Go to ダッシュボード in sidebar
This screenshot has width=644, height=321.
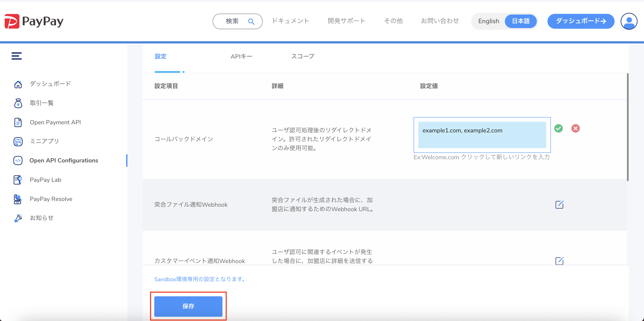pyautogui.click(x=51, y=84)
